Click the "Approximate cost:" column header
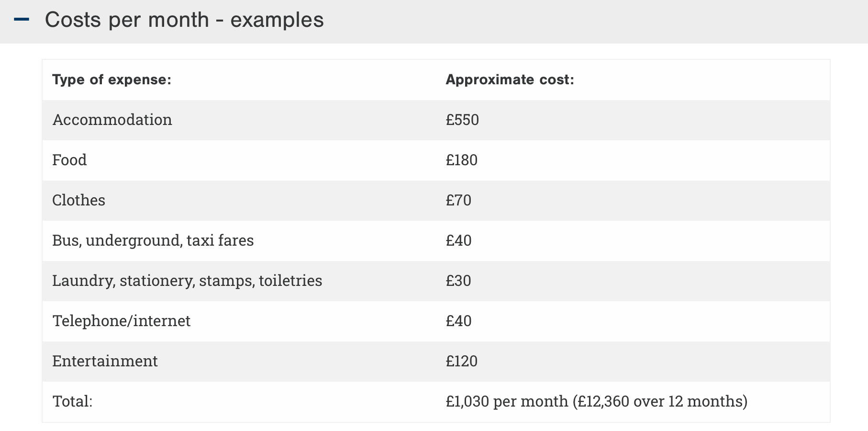Viewport: 868px width, 431px height. click(510, 79)
